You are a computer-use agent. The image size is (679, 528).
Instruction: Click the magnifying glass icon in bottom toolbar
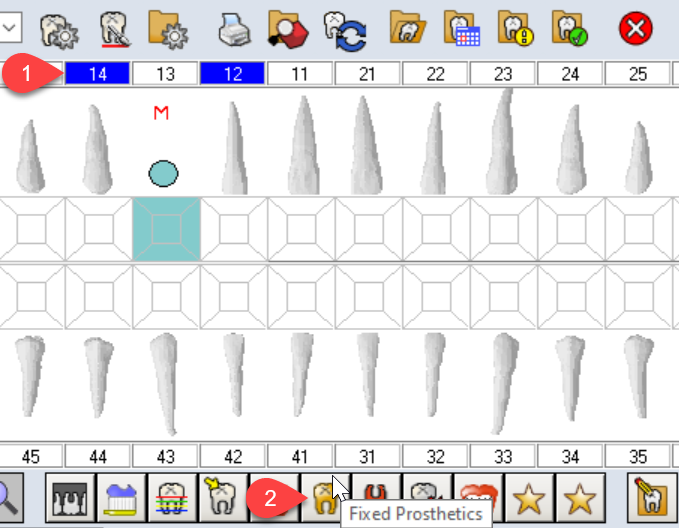(x=10, y=498)
